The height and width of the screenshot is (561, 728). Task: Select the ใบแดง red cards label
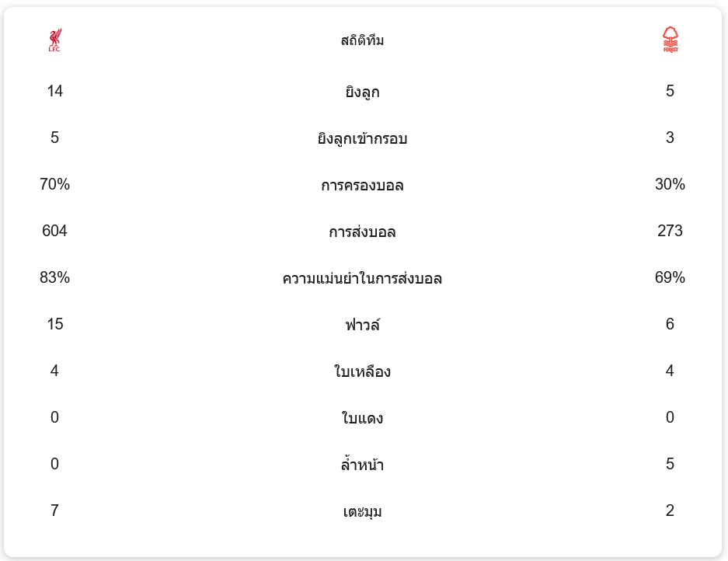click(x=362, y=419)
